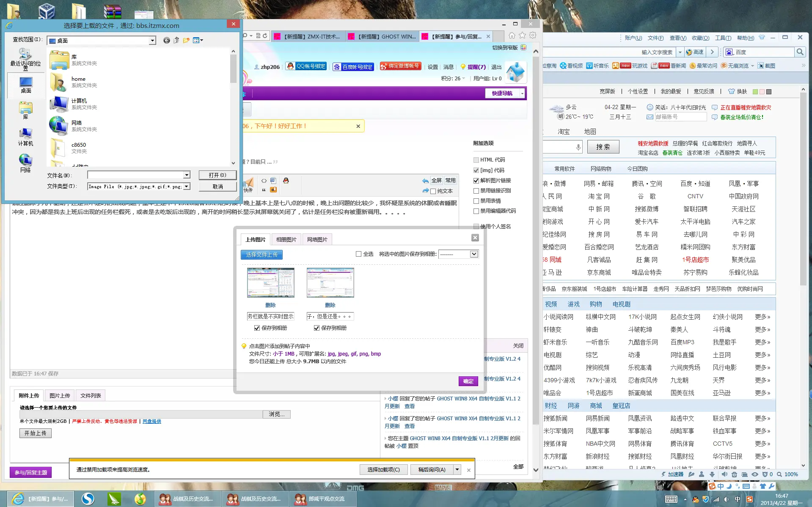The width and height of the screenshot is (812, 507).
Task: Click the home icon in IE toolbar
Action: 512,36
